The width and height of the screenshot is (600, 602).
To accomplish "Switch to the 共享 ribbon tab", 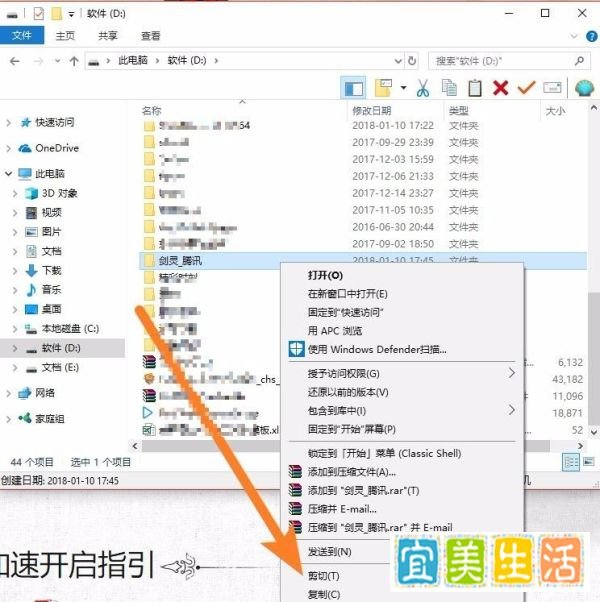I will pyautogui.click(x=107, y=36).
